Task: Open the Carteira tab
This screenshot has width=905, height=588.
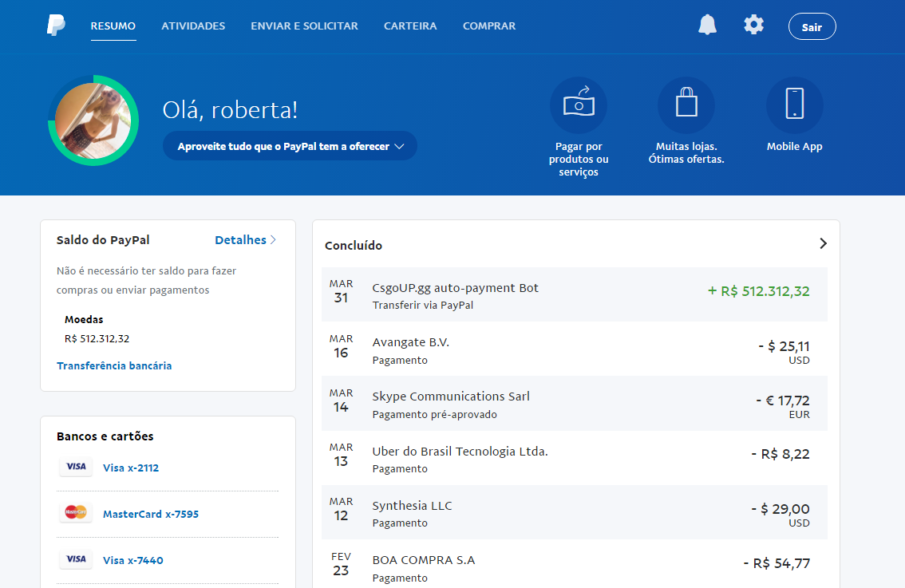Action: (410, 26)
